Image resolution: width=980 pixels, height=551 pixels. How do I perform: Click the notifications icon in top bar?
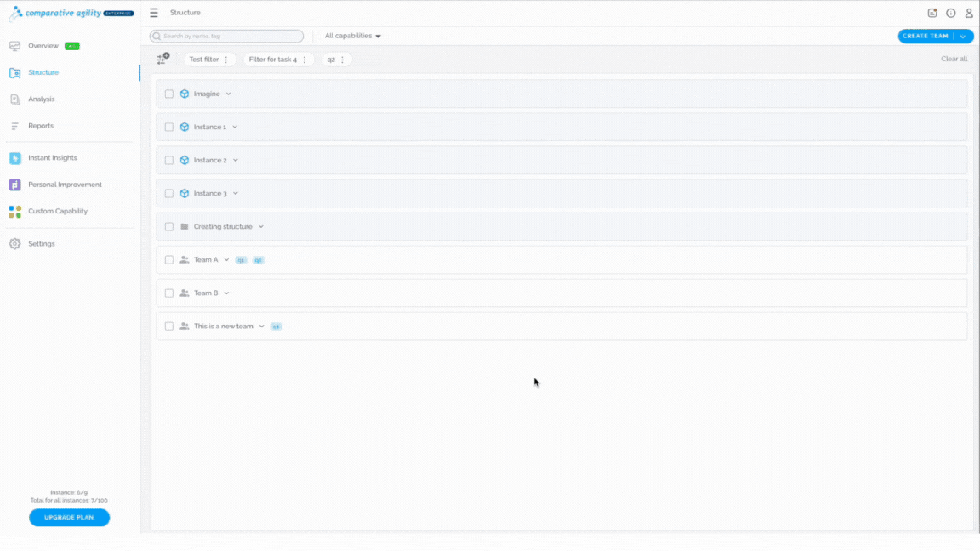tap(932, 13)
